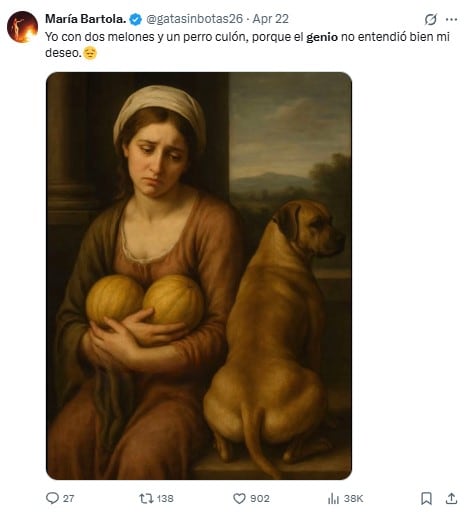This screenshot has width=471, height=514.
Task: Click the blue verified badge
Action: point(135,19)
